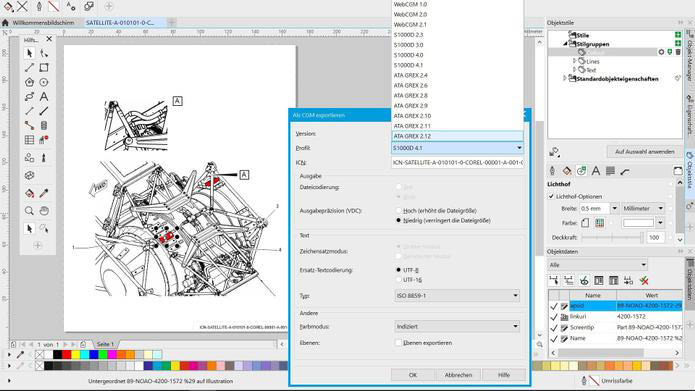Select the Ellipse tool in the toolbox

44,82
